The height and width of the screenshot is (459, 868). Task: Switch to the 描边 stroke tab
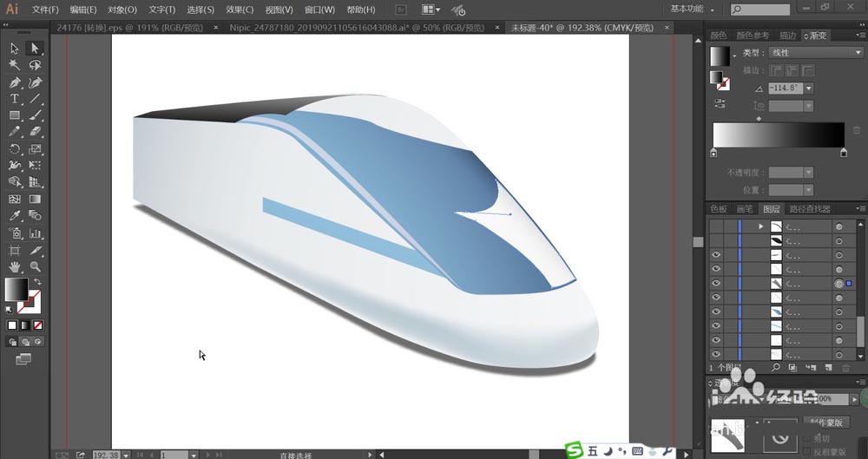click(788, 36)
